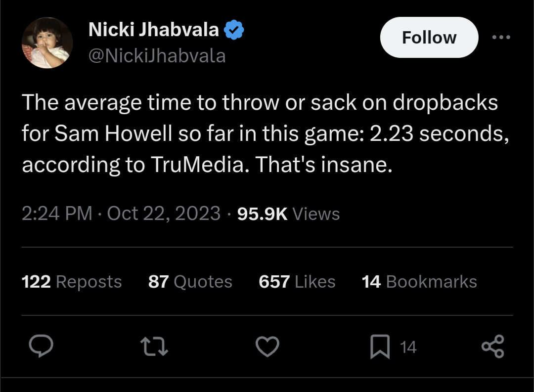
Task: See the 657 Likes list
Action: pyautogui.click(x=297, y=282)
